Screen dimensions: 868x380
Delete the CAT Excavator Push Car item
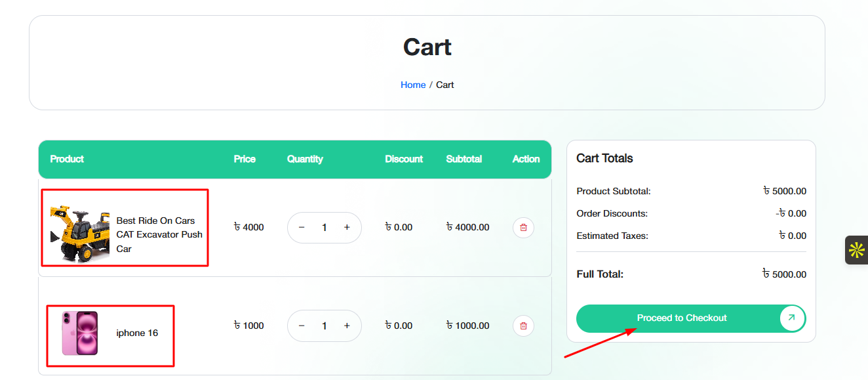523,228
